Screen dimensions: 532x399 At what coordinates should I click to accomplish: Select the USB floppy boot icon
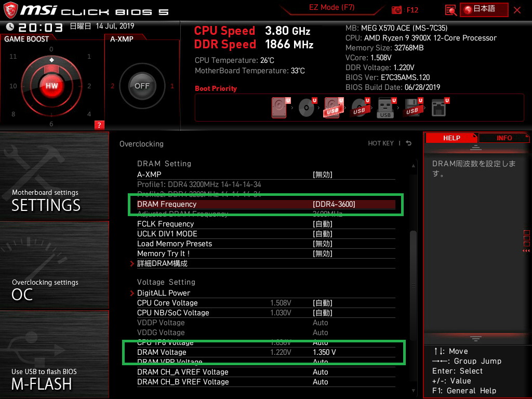tap(413, 108)
